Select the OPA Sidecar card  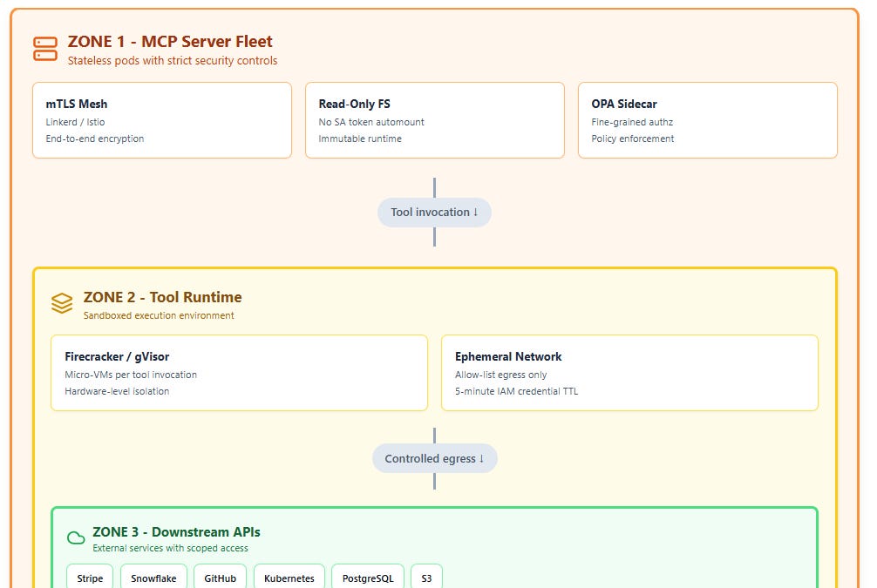[708, 120]
